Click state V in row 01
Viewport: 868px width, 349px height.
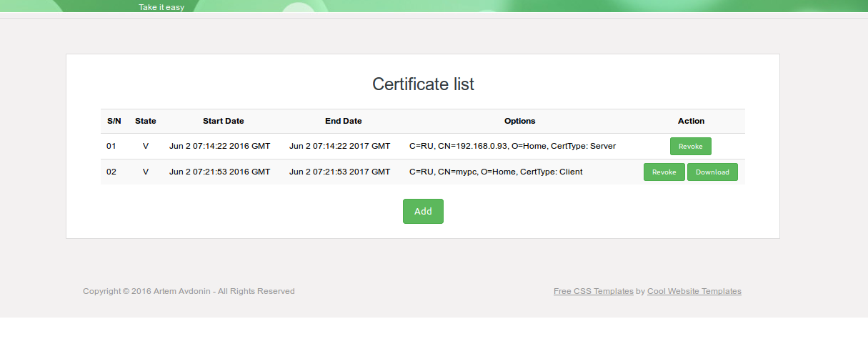point(146,146)
